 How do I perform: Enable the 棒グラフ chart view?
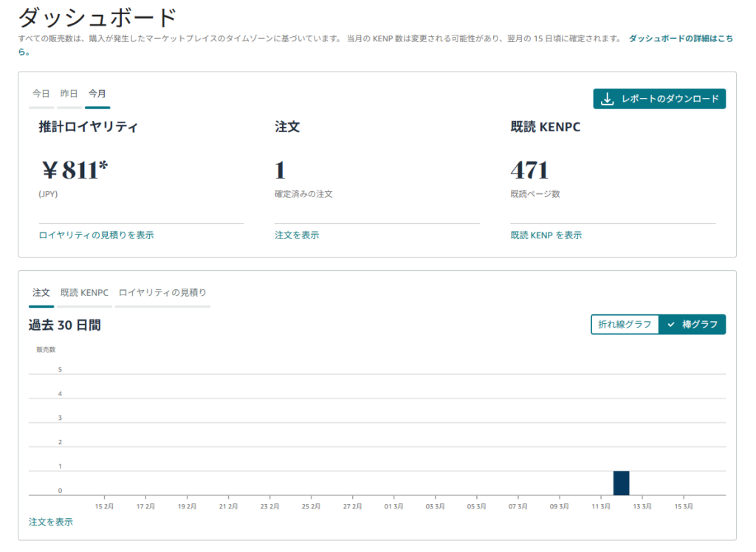(x=699, y=325)
